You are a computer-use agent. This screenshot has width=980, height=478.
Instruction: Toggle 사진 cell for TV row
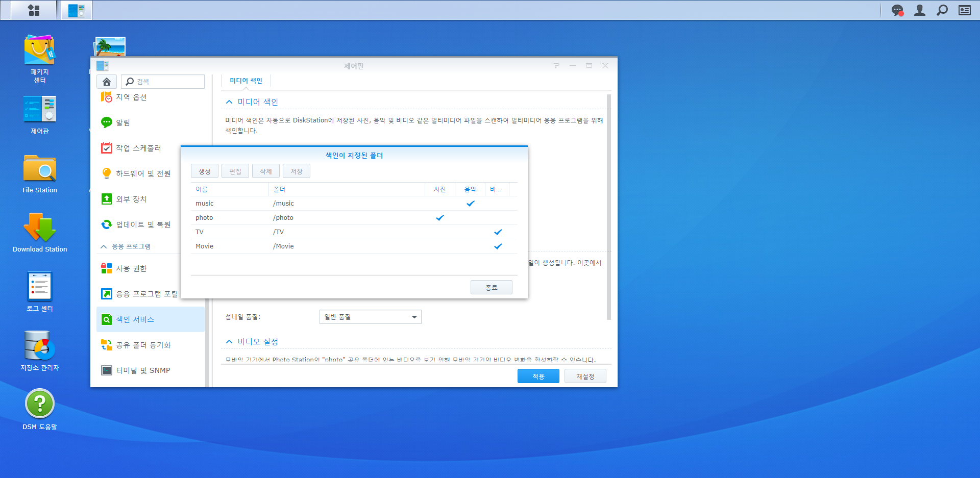pos(439,232)
